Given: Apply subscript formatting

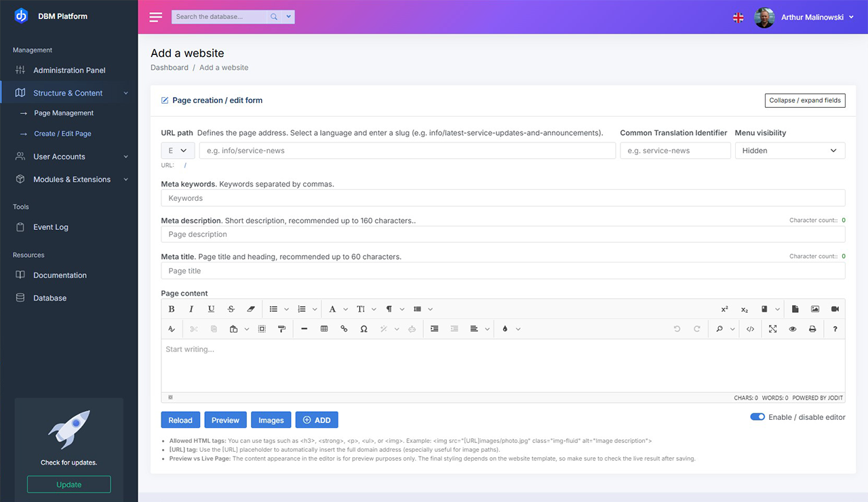Looking at the screenshot, I should [x=745, y=309].
